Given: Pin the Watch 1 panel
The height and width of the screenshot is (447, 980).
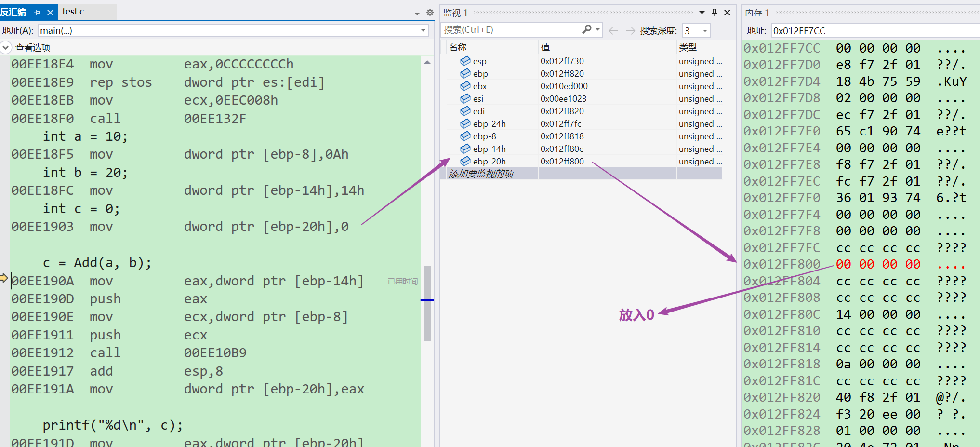Looking at the screenshot, I should pos(715,13).
